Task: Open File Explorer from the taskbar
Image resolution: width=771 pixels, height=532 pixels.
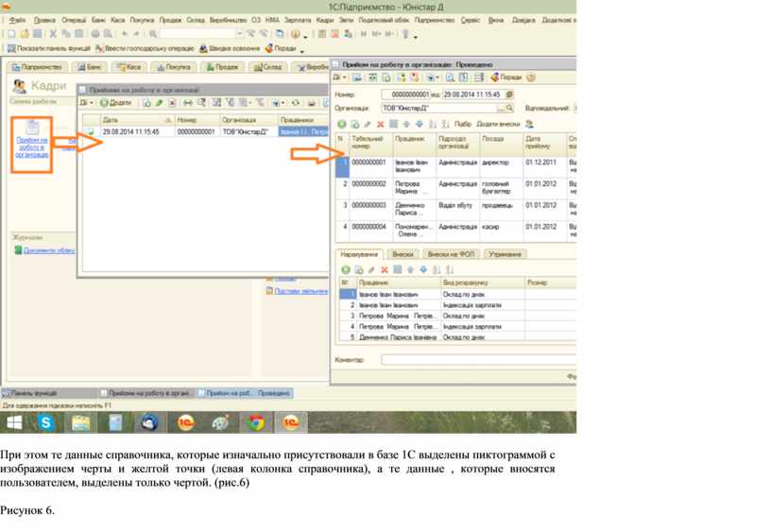Action: pos(81,422)
